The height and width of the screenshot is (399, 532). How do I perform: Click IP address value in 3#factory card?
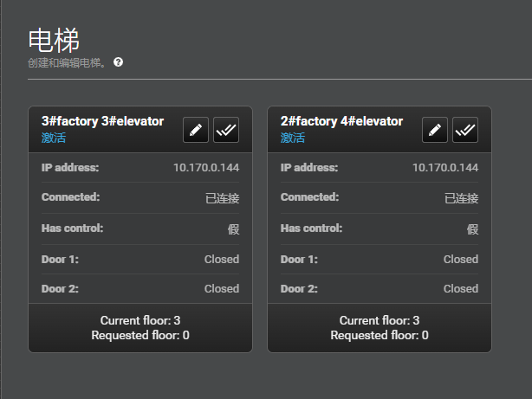click(x=206, y=167)
